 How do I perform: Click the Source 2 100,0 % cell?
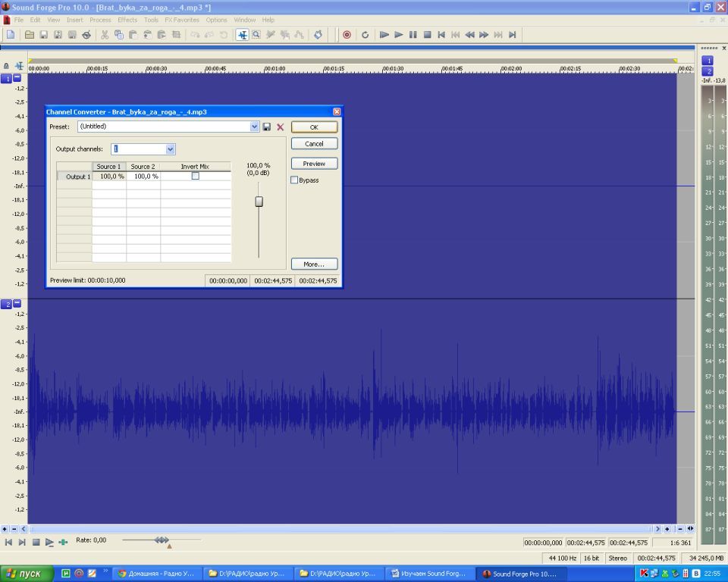click(x=143, y=177)
